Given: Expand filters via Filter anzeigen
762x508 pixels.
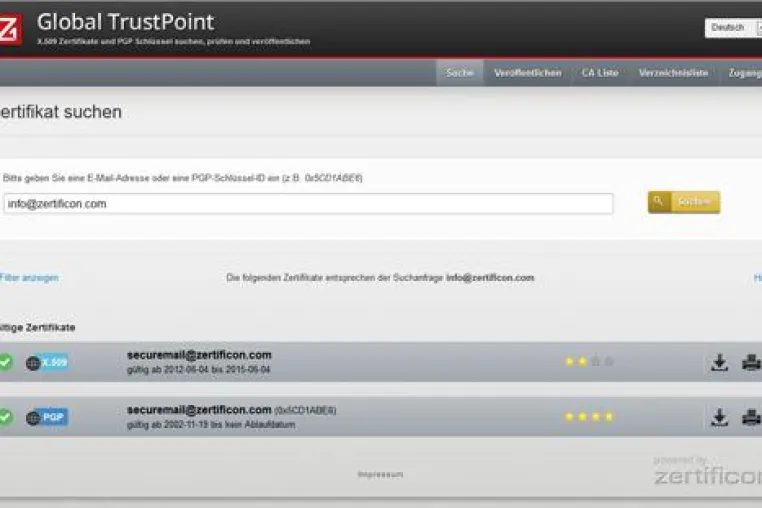Looking at the screenshot, I should [29, 278].
